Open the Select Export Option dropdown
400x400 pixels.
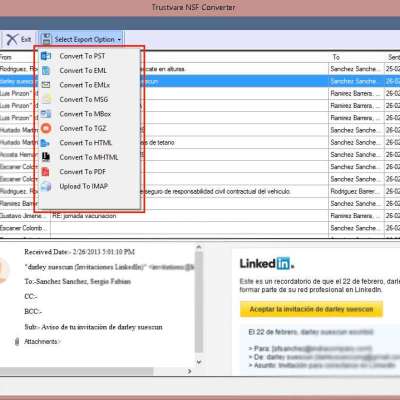[81, 39]
